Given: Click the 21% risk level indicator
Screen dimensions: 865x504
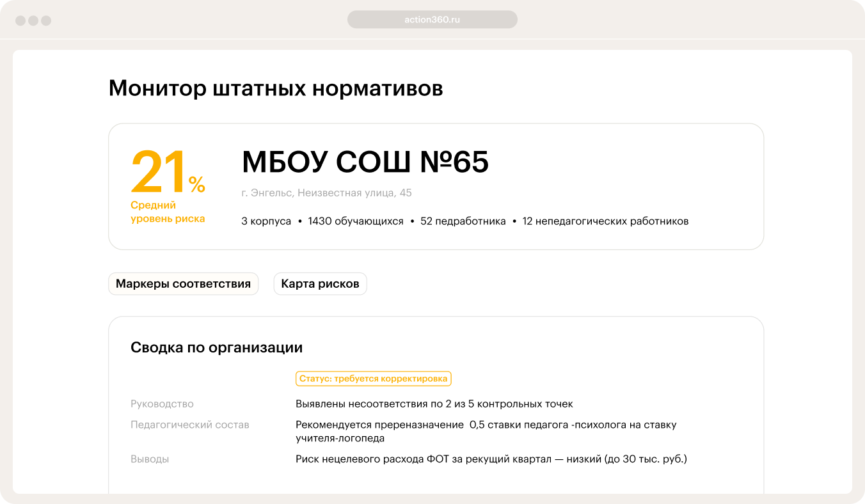Looking at the screenshot, I should click(168, 171).
